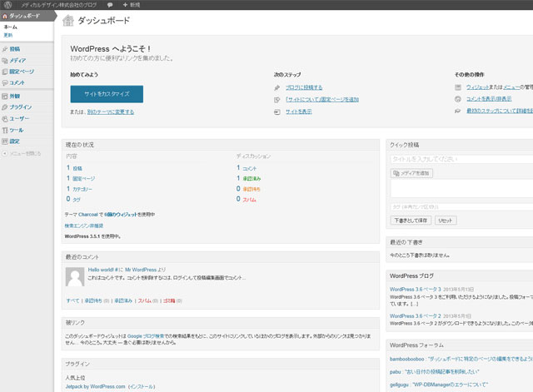Go to Updates submenu under Dashboard
This screenshot has width=533, height=392.
[8, 35]
